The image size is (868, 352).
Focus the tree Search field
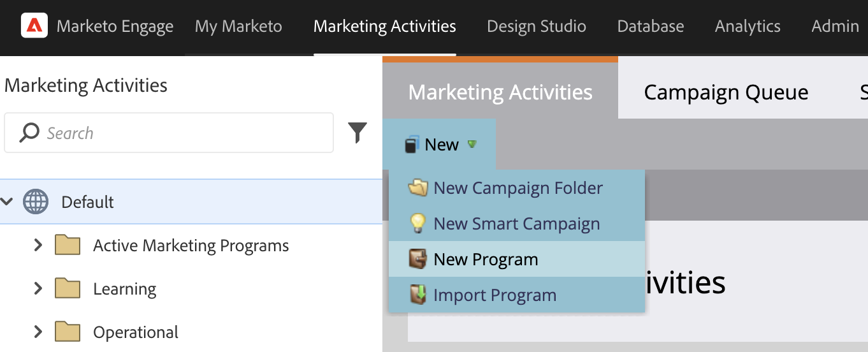coord(169,133)
